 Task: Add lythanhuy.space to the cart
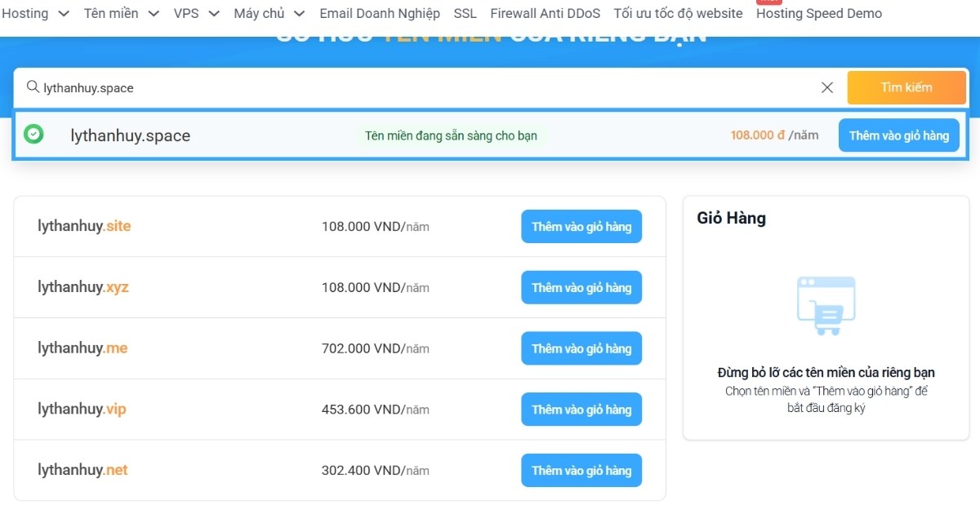pos(898,135)
